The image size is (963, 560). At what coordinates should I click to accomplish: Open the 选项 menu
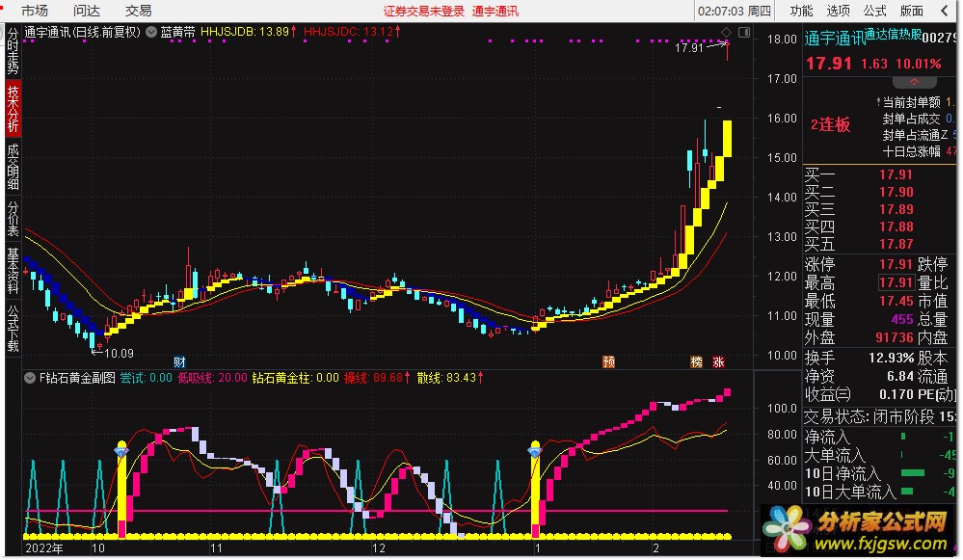tap(839, 11)
